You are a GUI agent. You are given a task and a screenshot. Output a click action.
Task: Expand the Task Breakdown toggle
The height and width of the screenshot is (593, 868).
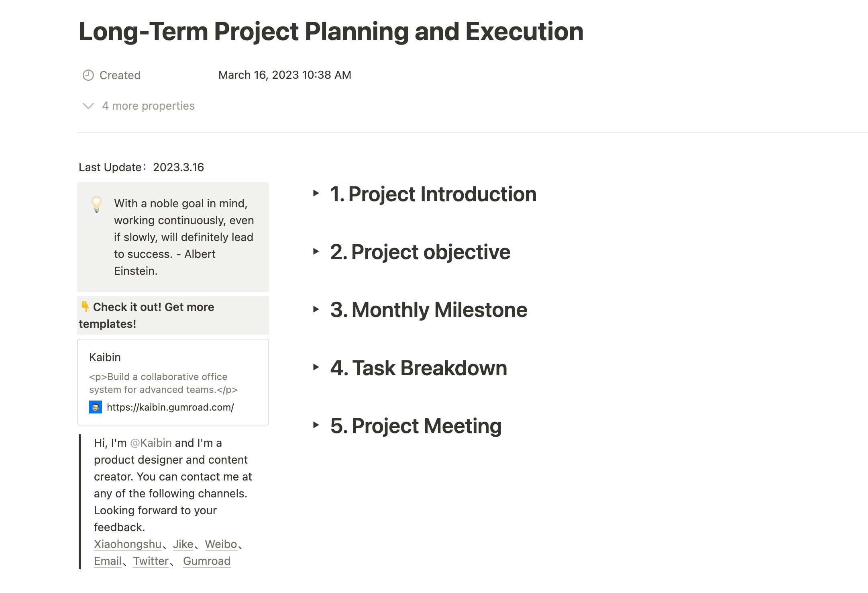pos(316,368)
